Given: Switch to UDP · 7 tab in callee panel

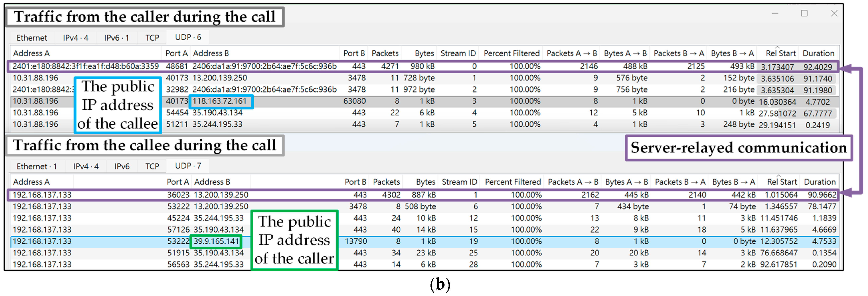Looking at the screenshot, I should [x=188, y=166].
